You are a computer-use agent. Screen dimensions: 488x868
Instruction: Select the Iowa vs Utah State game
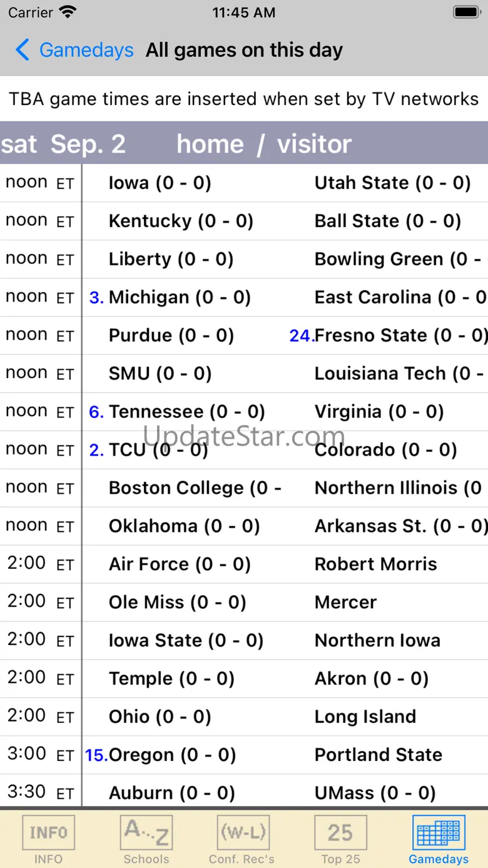click(x=244, y=183)
